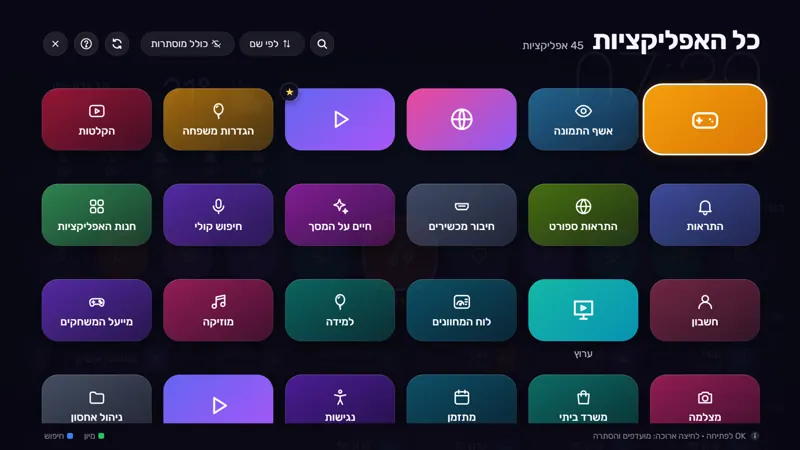Screen dimensions: 800x450
Task: Close the all apps screen
Action: point(55,44)
